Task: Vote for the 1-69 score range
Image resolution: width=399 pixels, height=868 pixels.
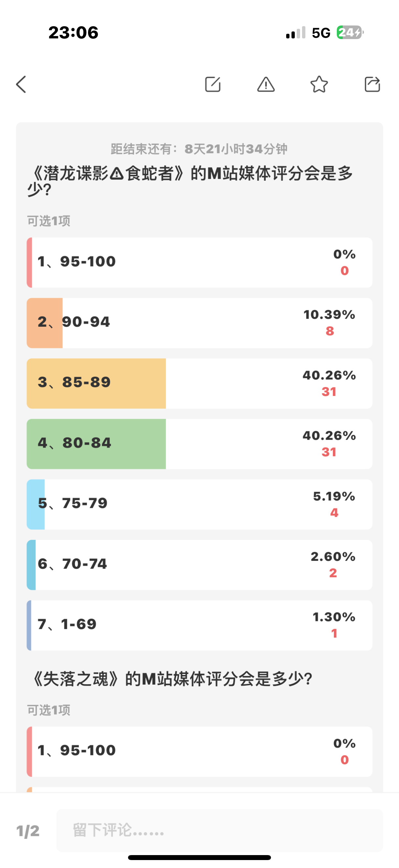Action: point(199,625)
